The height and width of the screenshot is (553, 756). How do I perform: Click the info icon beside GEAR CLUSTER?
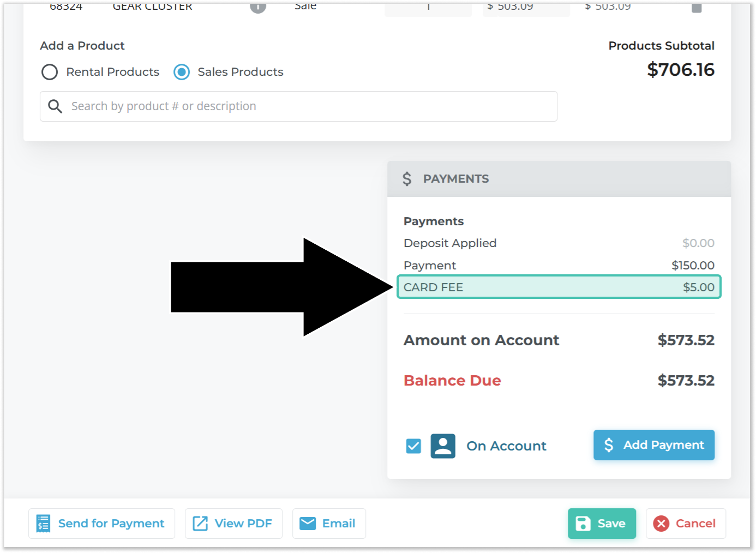pyautogui.click(x=258, y=7)
